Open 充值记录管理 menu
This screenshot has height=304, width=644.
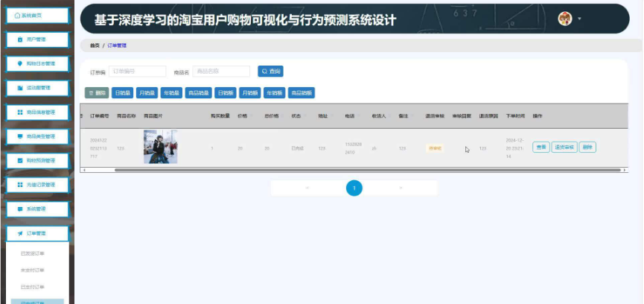tap(37, 185)
